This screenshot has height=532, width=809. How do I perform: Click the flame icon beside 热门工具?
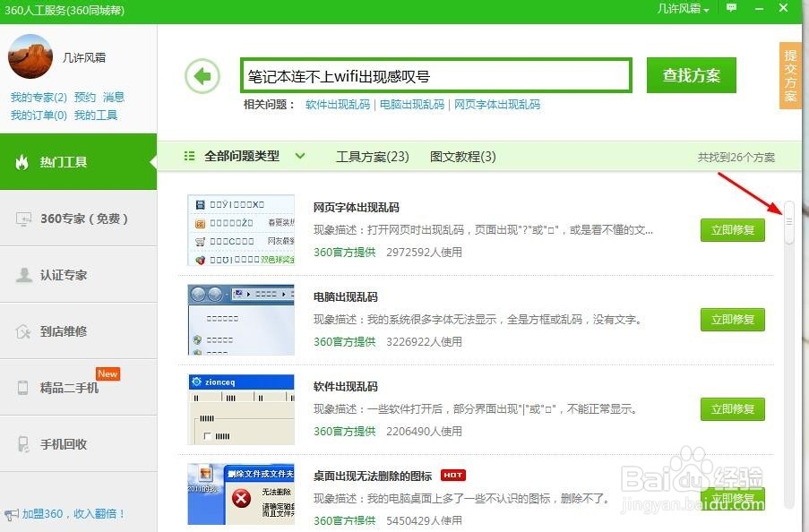(x=22, y=162)
